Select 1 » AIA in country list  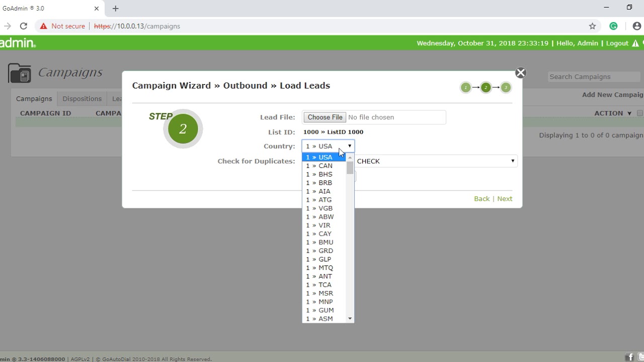324,192
